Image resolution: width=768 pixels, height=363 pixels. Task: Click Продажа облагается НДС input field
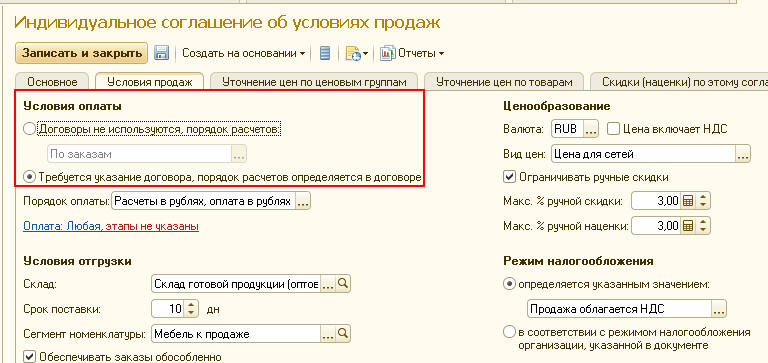coord(620,310)
